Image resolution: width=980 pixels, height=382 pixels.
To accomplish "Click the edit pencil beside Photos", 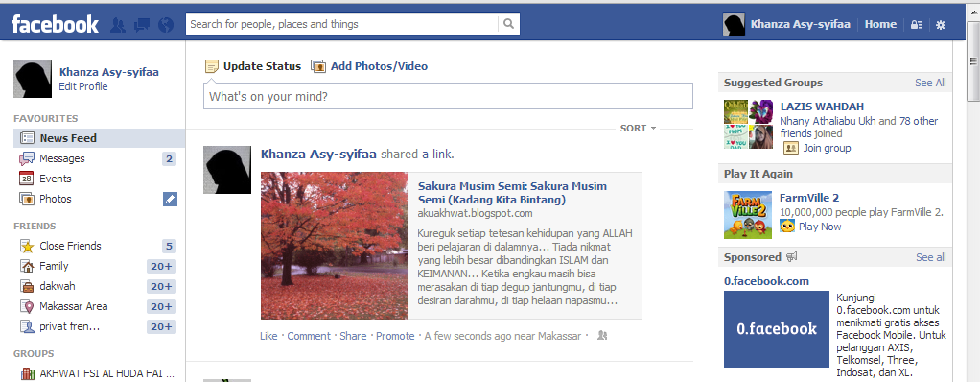I will (170, 199).
